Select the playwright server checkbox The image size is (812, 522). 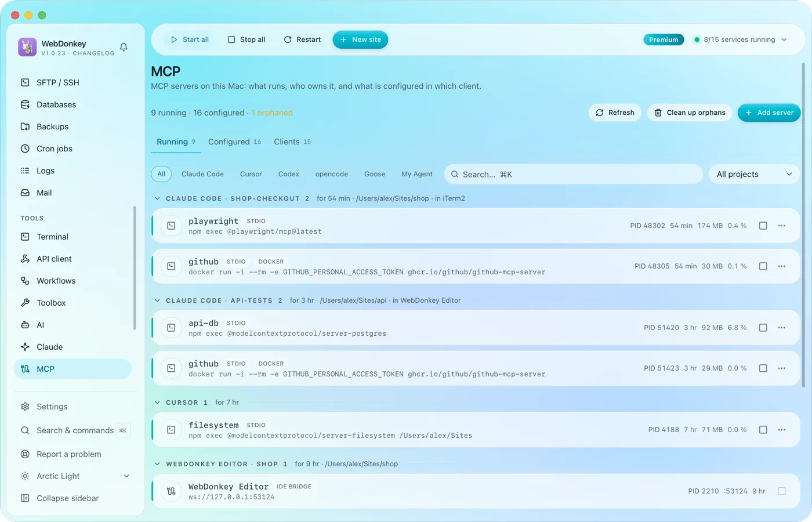(763, 226)
